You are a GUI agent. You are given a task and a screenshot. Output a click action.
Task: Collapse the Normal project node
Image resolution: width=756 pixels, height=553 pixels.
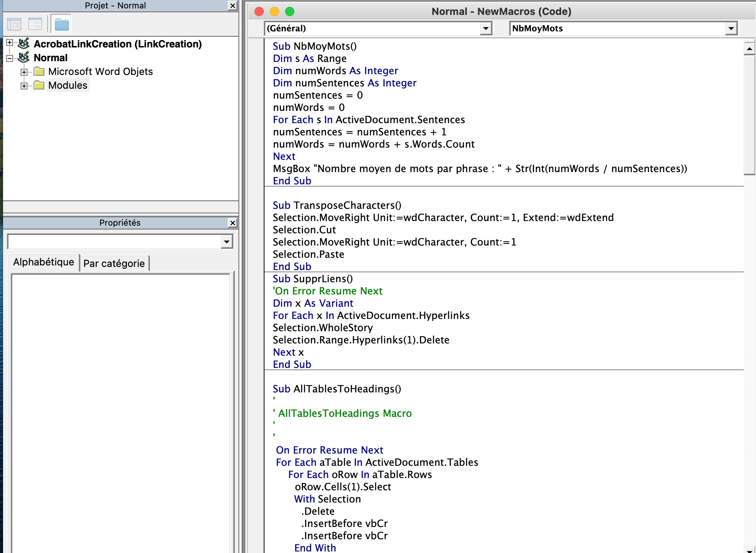(10, 58)
